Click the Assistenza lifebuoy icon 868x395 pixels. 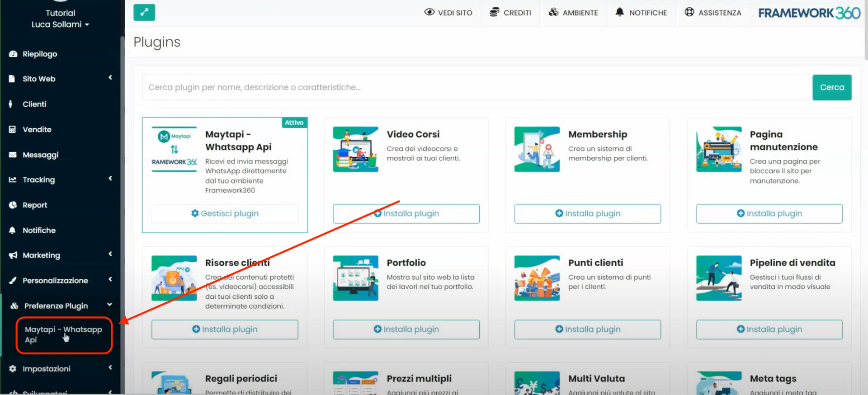coord(689,12)
